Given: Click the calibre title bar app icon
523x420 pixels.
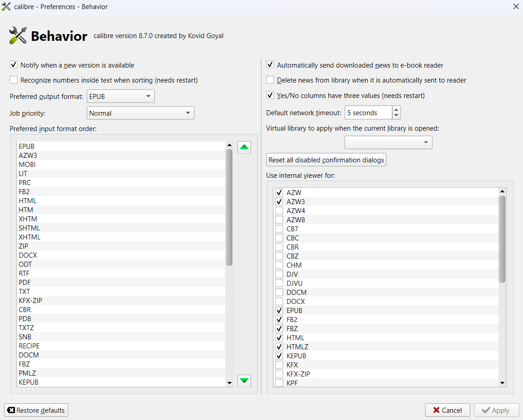Looking at the screenshot, I should (6, 6).
